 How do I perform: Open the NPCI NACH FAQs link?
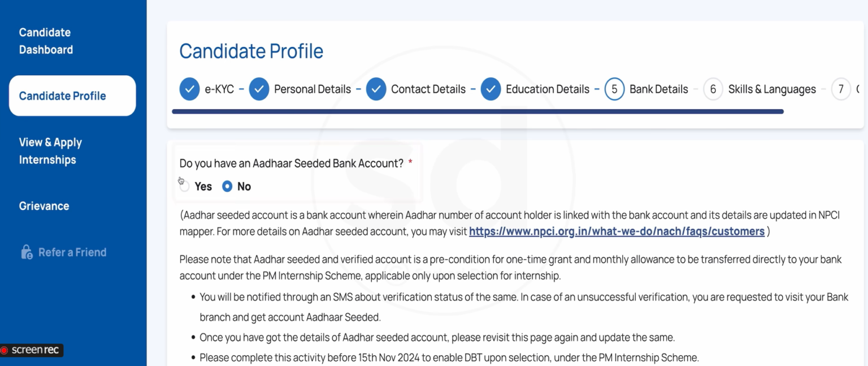(x=617, y=231)
